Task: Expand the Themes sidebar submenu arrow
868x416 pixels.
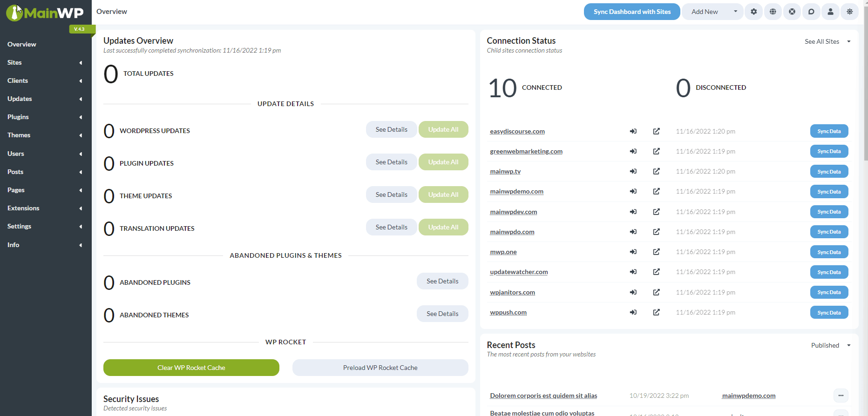Action: [x=81, y=135]
